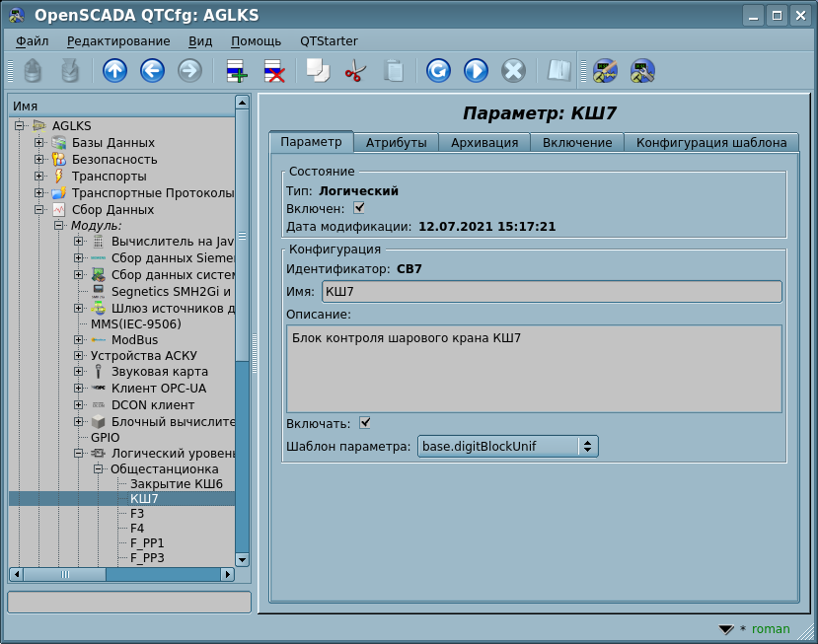Click the blue up arrow toolbar icon
Viewport: 818px width, 644px height.
(115, 71)
